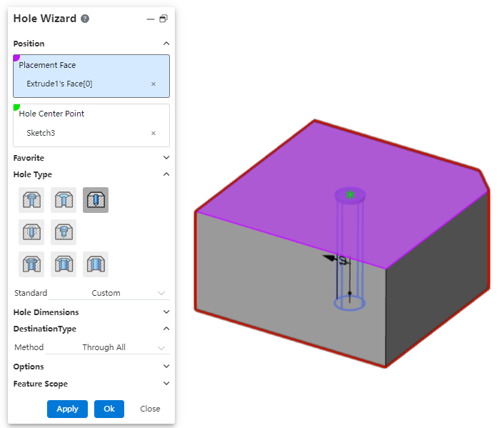The height and width of the screenshot is (428, 504).
Task: Click the Apply button
Action: [x=67, y=409]
